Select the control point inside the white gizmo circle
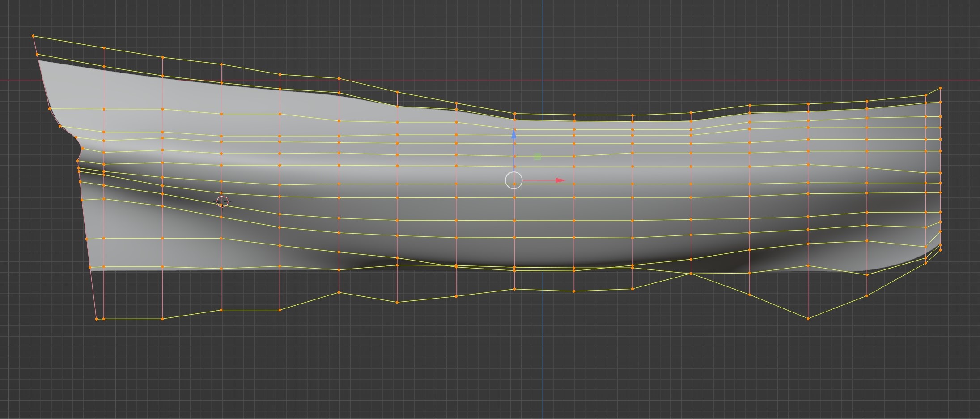The image size is (980, 419). [x=514, y=184]
